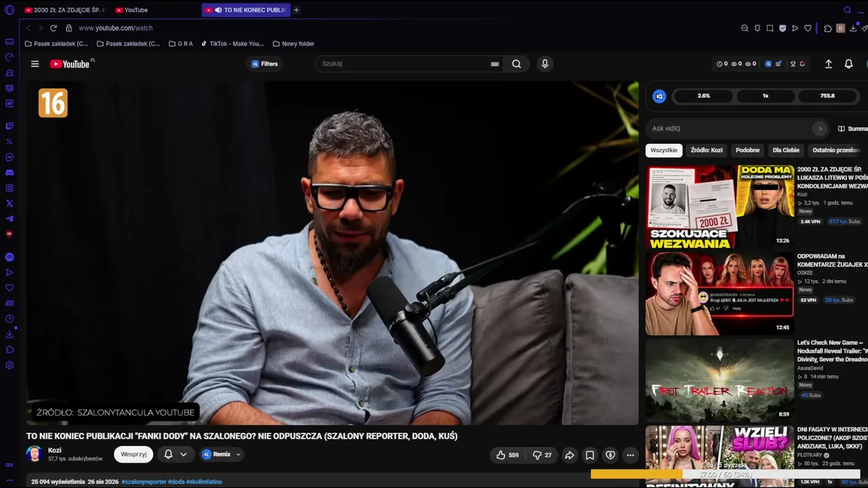The width and height of the screenshot is (868, 488).
Task: Select the Źródło: Kozi filter chip
Action: [x=707, y=150]
